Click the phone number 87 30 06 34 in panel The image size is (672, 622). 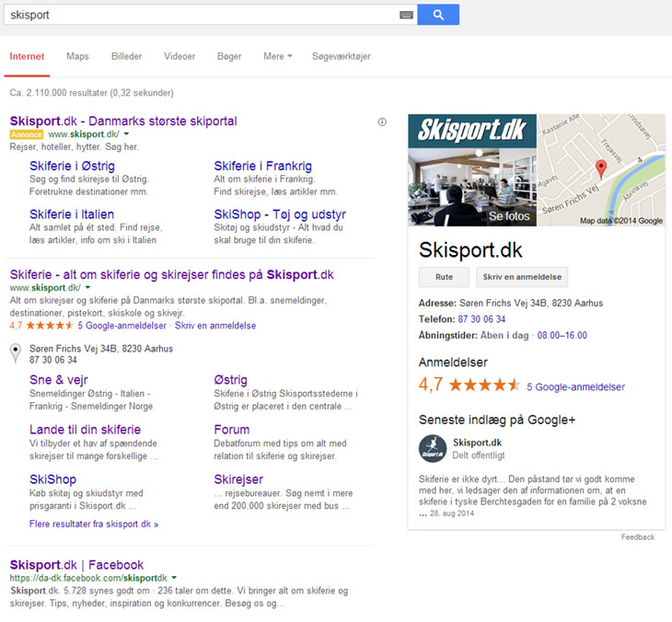point(481,319)
